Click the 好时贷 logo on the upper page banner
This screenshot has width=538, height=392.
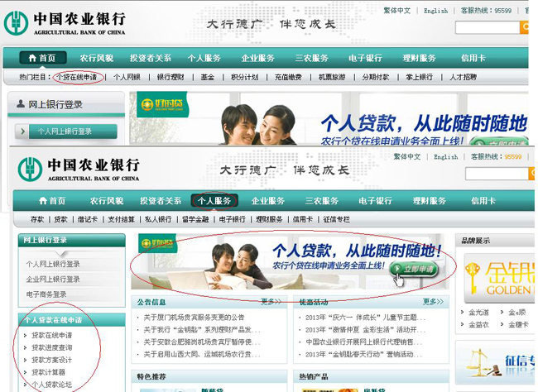162,104
